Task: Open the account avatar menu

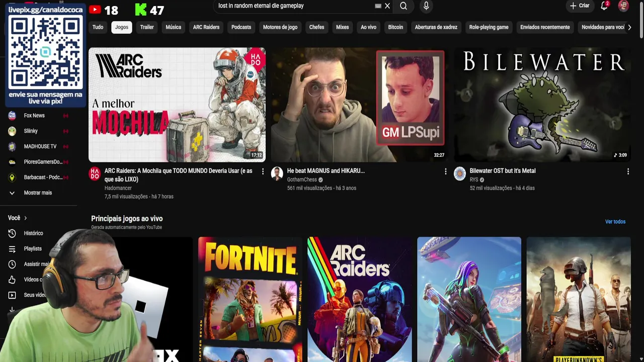Action: pos(623,6)
